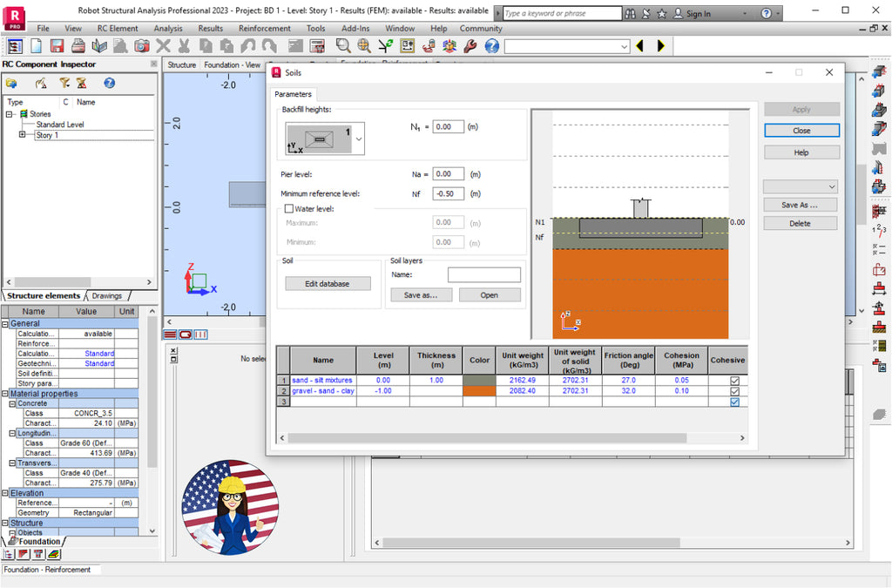Uncheck the Cohesive checkbox for gravel-sand-clay
This screenshot has width=892, height=588.
[x=733, y=391]
